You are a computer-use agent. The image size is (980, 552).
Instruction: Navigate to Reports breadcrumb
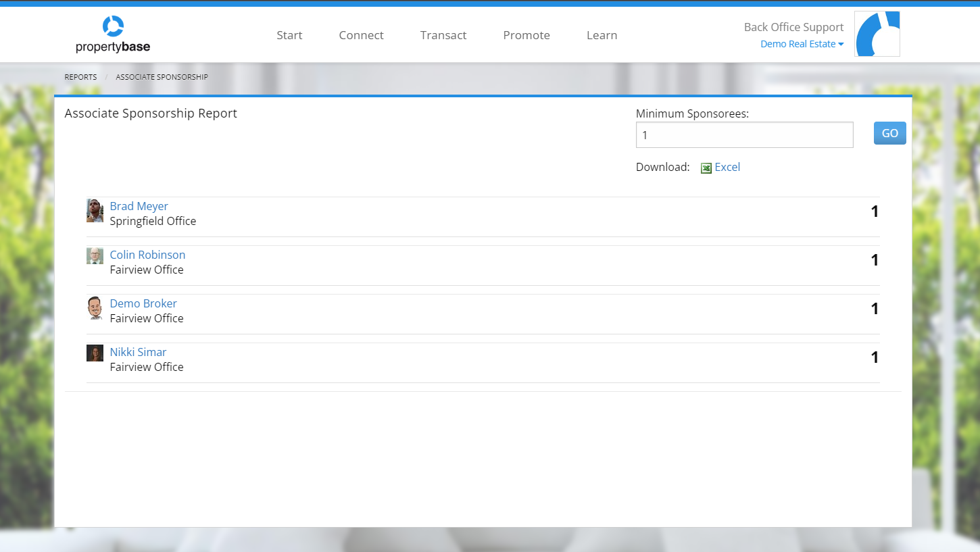(x=80, y=77)
